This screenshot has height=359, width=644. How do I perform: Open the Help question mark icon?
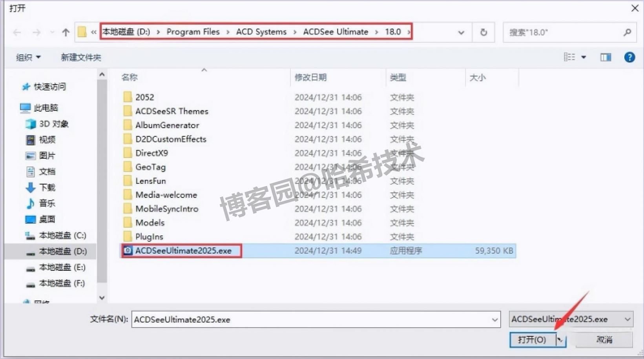click(x=629, y=57)
